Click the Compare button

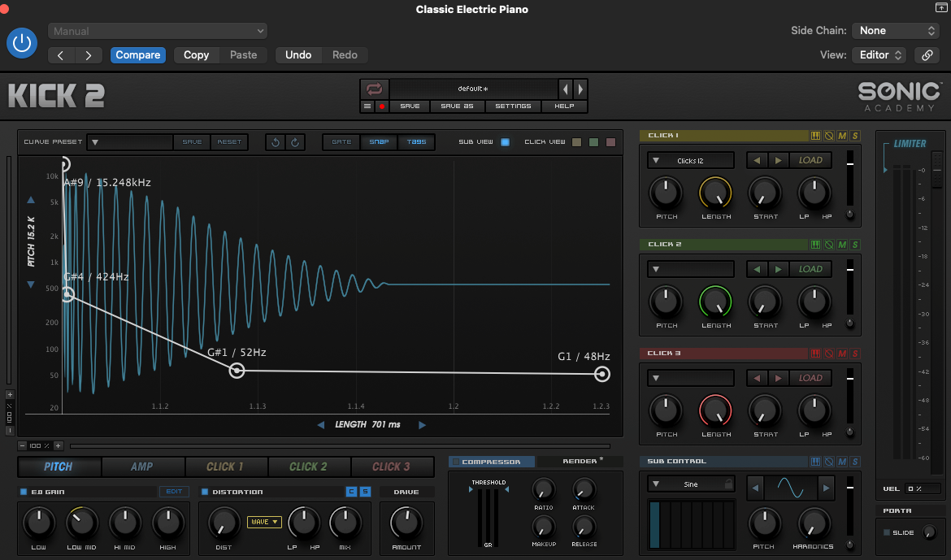pos(137,55)
